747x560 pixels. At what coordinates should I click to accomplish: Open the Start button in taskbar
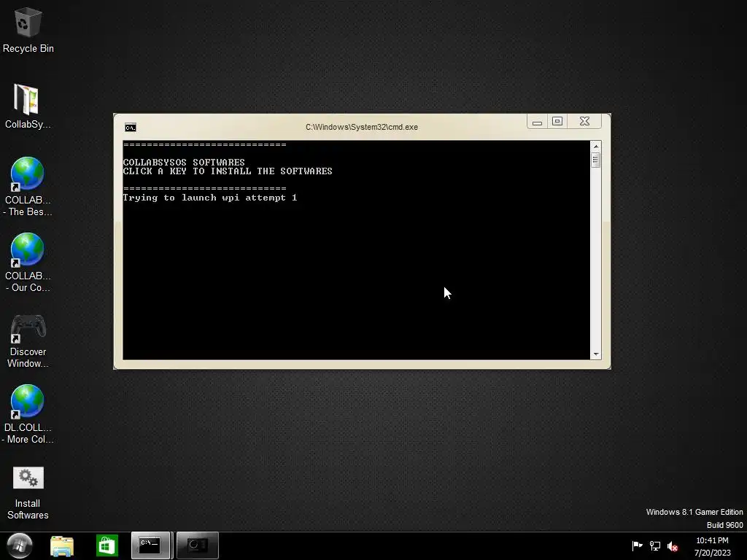[x=19, y=545]
